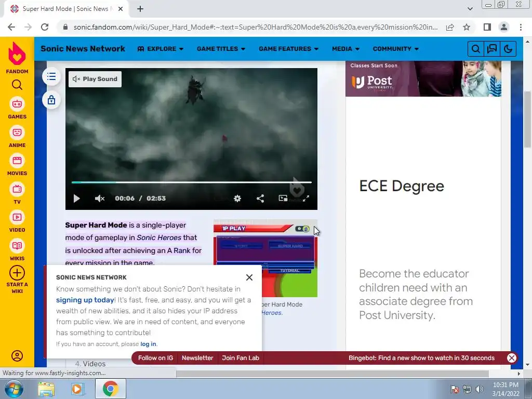
Task: Go to Sonic News Network home
Action: click(83, 48)
